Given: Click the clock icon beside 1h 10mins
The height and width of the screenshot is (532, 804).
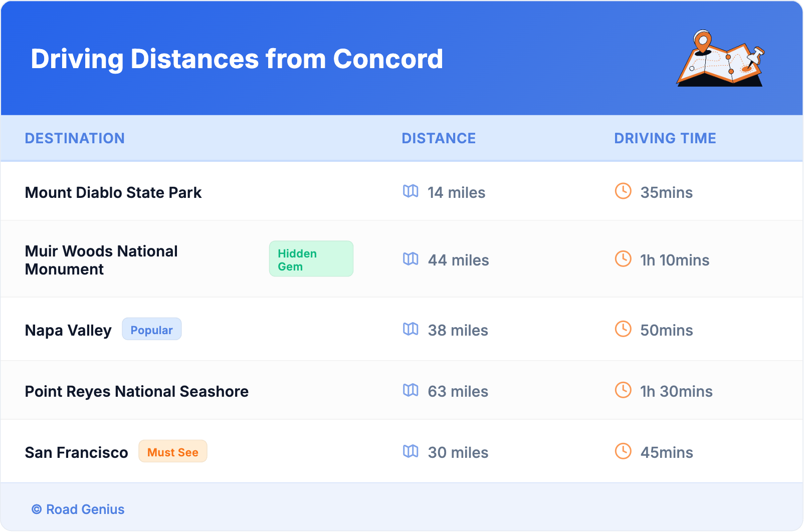Looking at the screenshot, I should (x=623, y=259).
